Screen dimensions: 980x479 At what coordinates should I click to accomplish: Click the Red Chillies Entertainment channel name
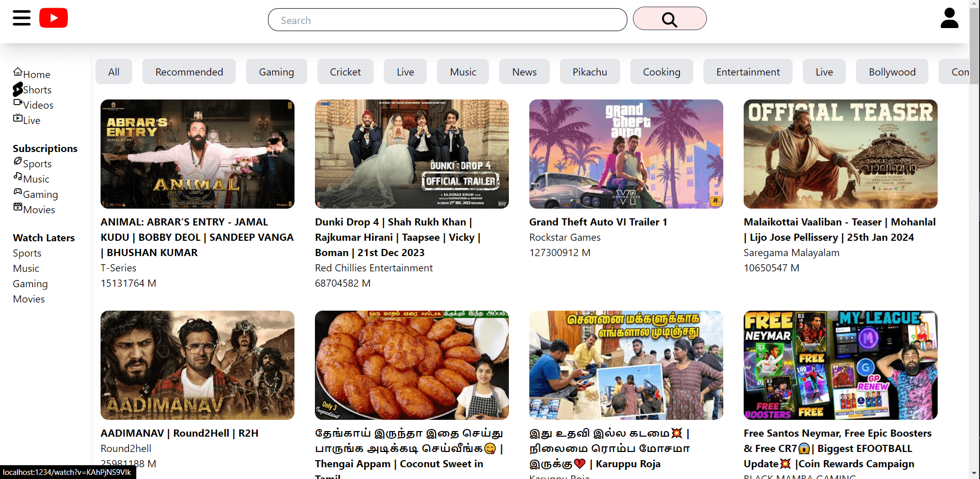pyautogui.click(x=374, y=268)
